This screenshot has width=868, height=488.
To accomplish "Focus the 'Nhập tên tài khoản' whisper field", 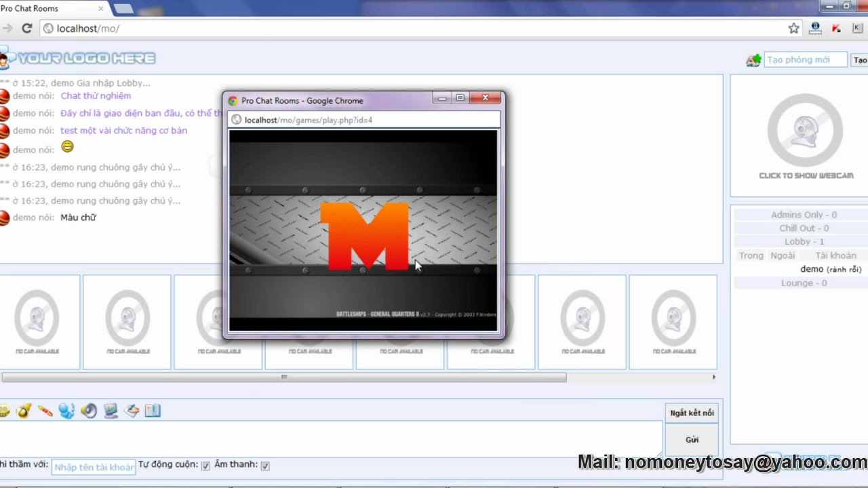I will (94, 467).
